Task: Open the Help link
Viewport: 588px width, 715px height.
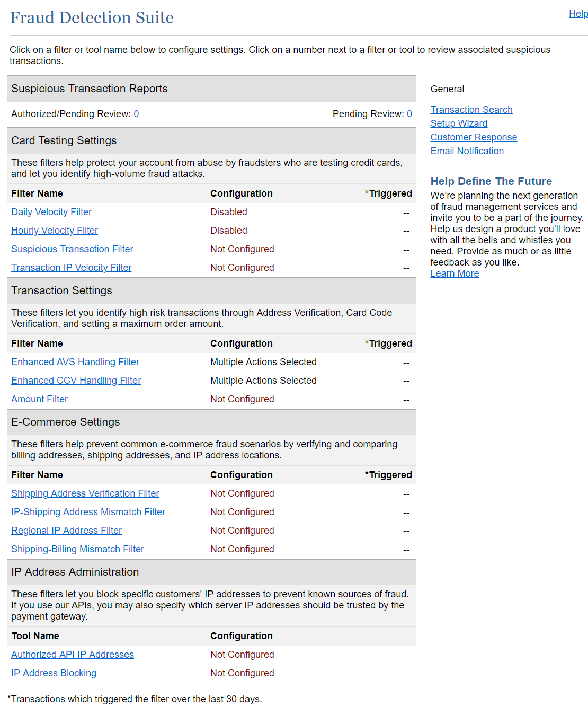Action: [x=578, y=14]
